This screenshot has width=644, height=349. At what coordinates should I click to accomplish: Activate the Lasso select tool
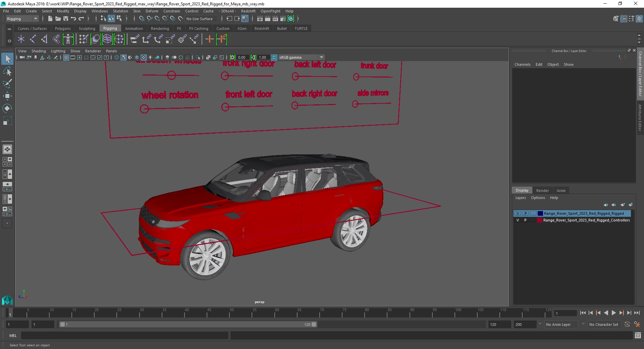pyautogui.click(x=7, y=71)
